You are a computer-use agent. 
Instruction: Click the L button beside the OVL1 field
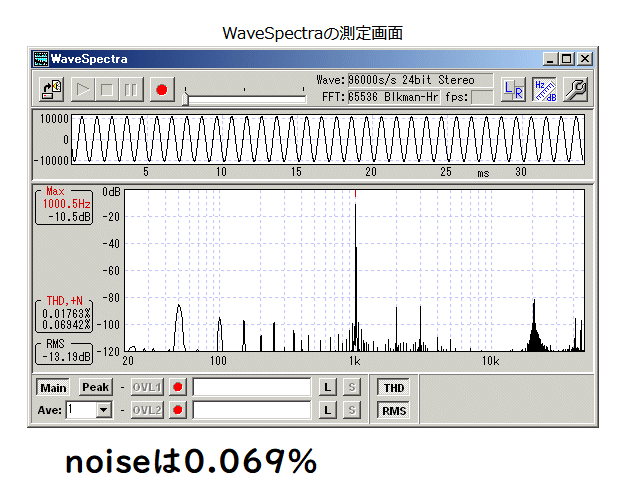point(328,388)
